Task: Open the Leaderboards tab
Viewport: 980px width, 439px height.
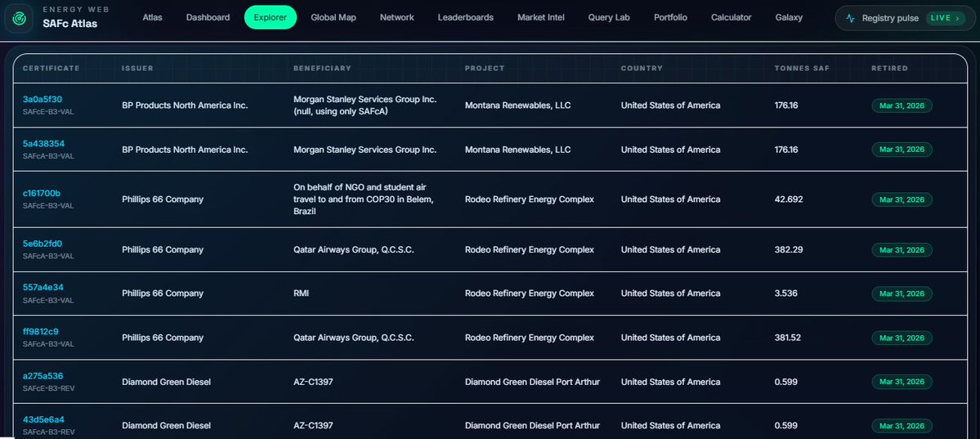Action: 466,17
